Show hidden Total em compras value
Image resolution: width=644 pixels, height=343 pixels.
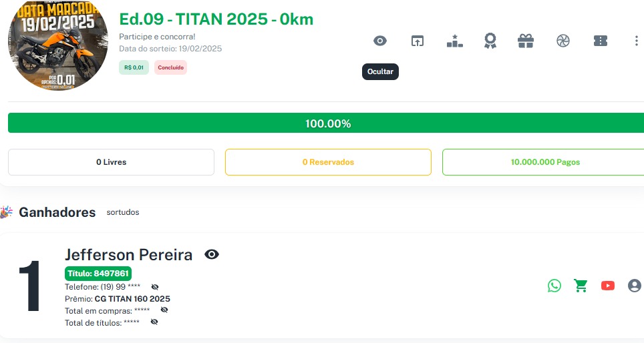click(164, 310)
